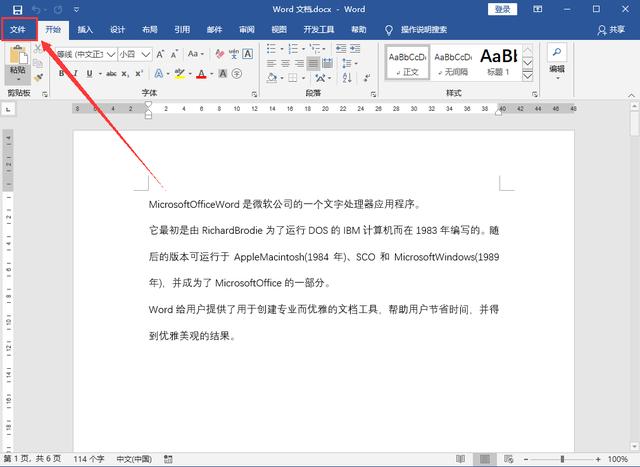Viewport: 640px width, 467px height.
Task: Save document with the floppy disk icon
Action: pos(18,9)
